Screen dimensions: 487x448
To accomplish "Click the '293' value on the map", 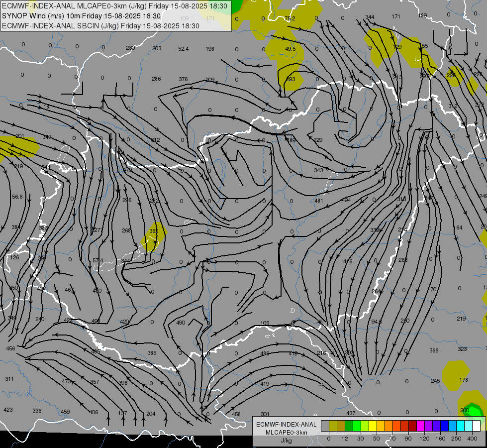I will (291, 79).
